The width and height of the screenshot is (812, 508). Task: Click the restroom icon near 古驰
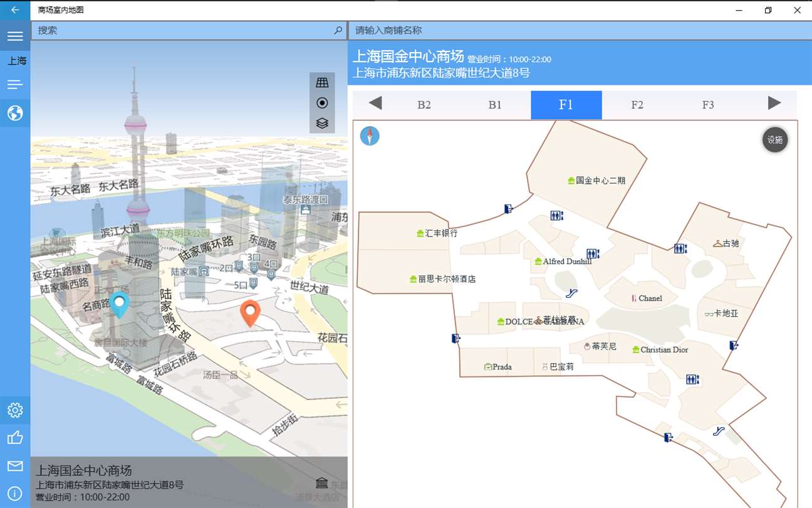[680, 248]
